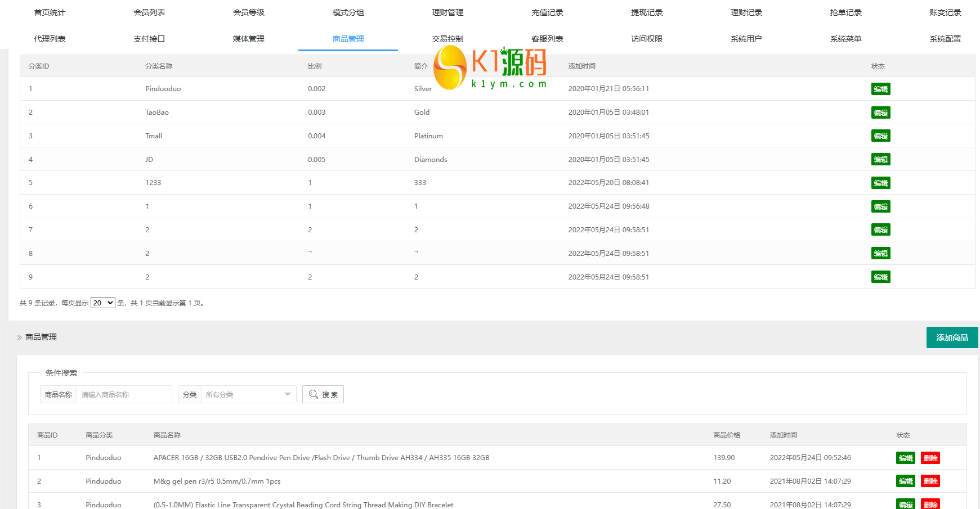Click the 分类名称 column header
Image resolution: width=980 pixels, height=509 pixels.
pyautogui.click(x=159, y=66)
